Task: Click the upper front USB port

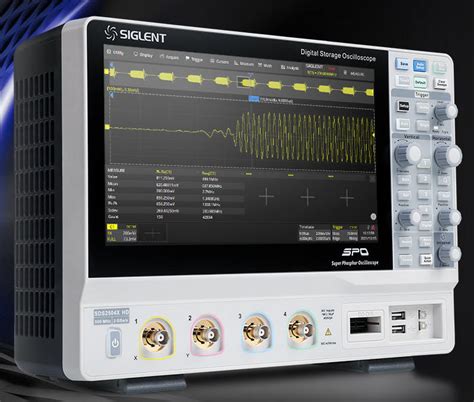Action: click(x=398, y=315)
